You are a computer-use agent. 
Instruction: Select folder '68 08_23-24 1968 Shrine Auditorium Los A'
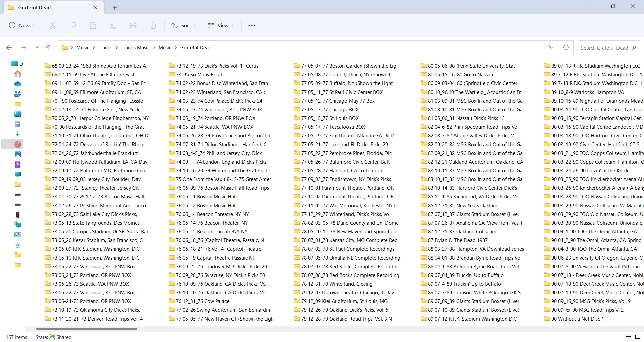pyautogui.click(x=96, y=66)
